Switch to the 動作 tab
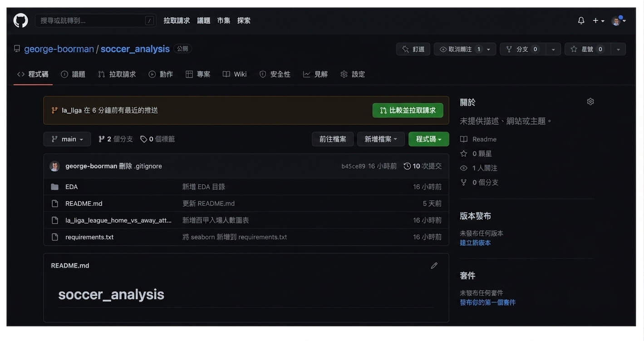Image resolution: width=644 pixels, height=341 pixels. click(x=161, y=74)
